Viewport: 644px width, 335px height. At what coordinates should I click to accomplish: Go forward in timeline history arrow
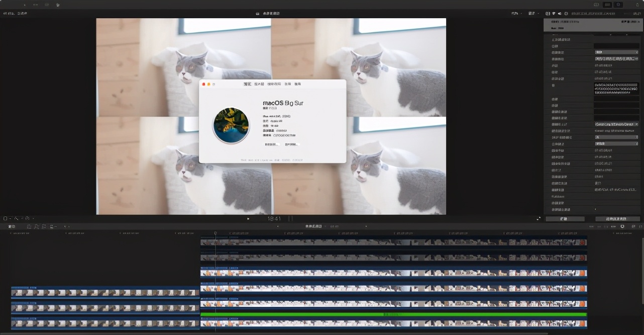point(366,226)
